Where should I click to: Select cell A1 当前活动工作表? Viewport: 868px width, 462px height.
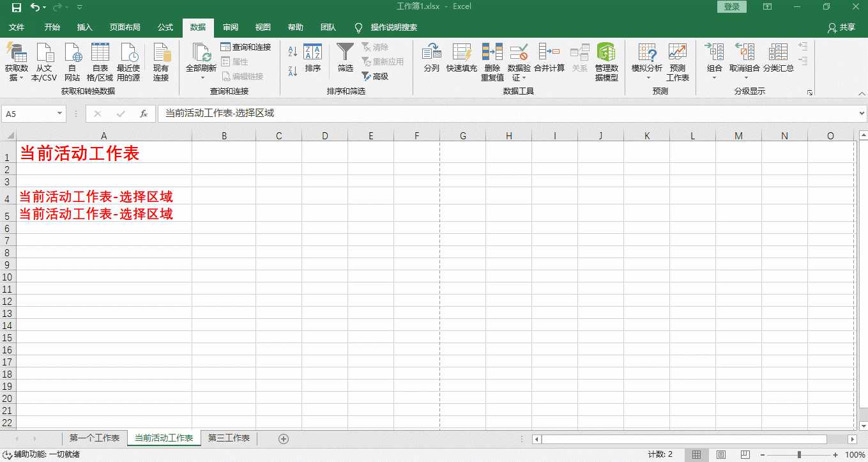[x=104, y=153]
